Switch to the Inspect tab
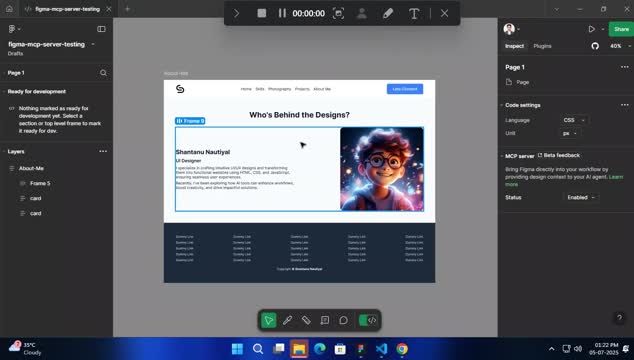The height and width of the screenshot is (360, 634). [x=514, y=46]
